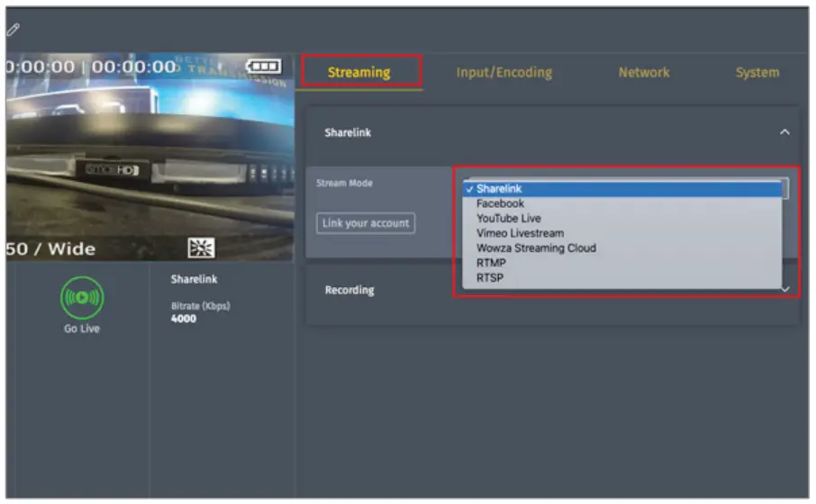Click the Sharelink section header title
Viewport: 816px width, 504px height.
[348, 132]
